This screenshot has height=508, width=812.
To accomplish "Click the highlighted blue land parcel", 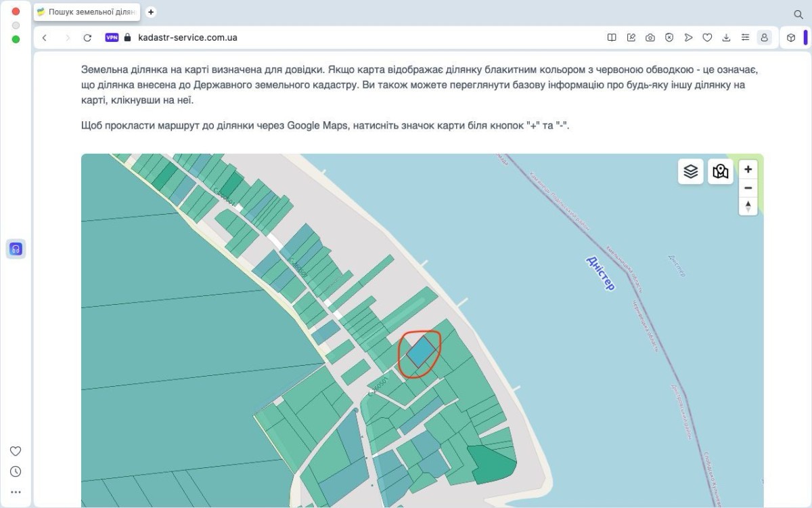I will 421,352.
